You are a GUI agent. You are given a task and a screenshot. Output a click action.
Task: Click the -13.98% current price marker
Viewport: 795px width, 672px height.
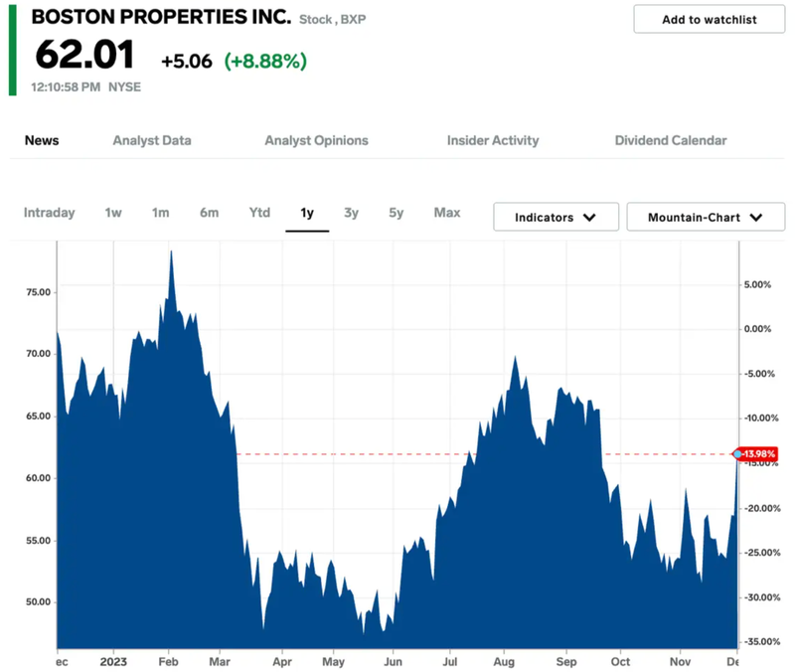point(755,454)
